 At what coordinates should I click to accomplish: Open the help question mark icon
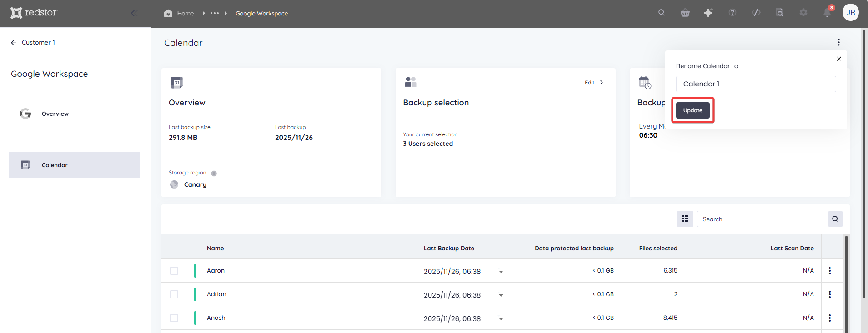[733, 13]
